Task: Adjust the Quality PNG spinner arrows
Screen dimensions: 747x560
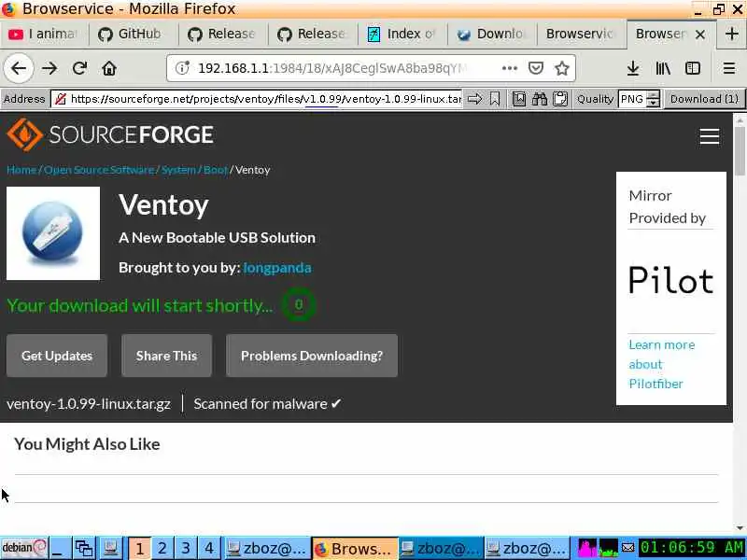Action: point(654,99)
